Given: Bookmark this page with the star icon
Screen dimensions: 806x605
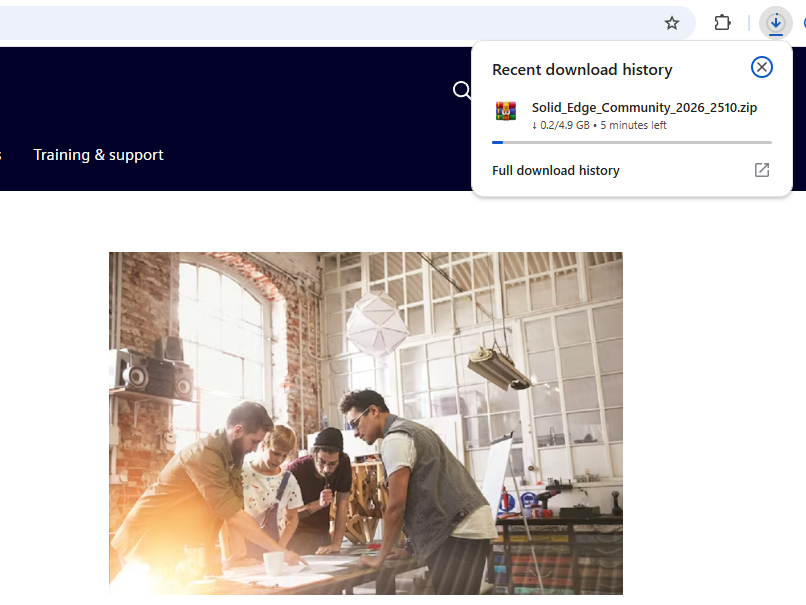Looking at the screenshot, I should click(x=672, y=23).
